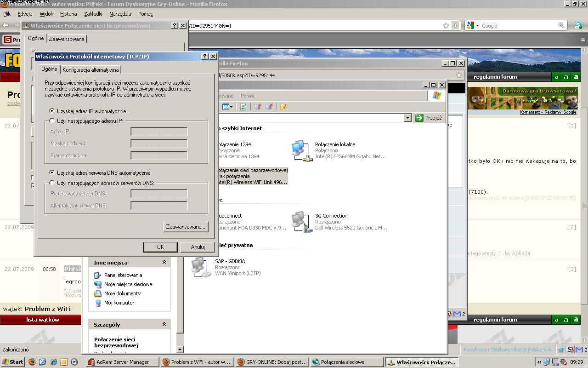Screen dimensions: 588x368
Task: Select the 'SAP - GDDKiA' VPN connection icon
Action: [201, 267]
